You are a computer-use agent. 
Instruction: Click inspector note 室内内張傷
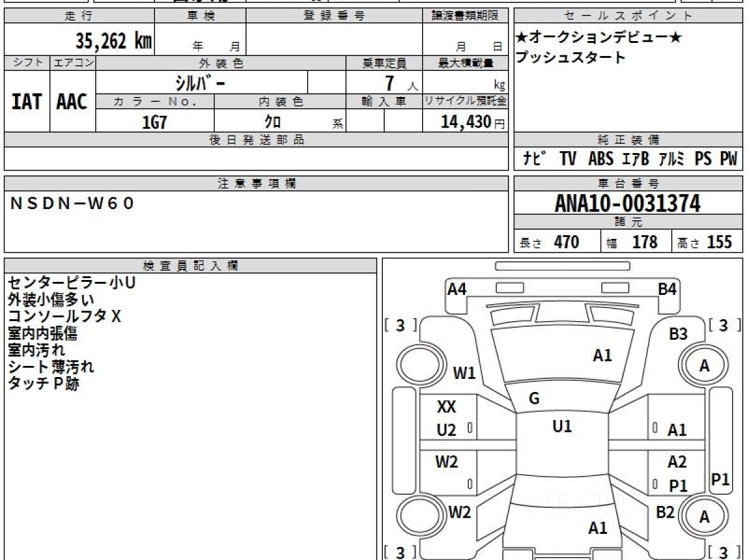pyautogui.click(x=42, y=333)
